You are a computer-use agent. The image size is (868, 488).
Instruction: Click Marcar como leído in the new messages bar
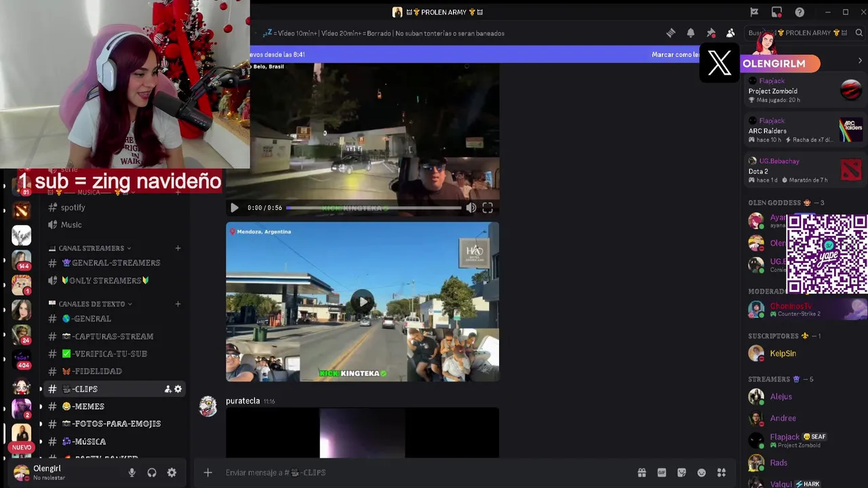click(675, 55)
